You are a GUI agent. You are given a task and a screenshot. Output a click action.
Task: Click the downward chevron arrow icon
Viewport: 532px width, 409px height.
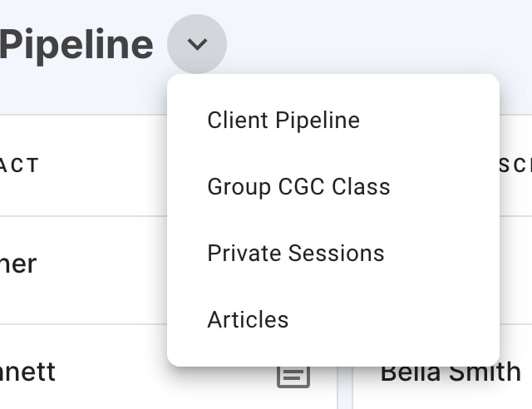click(197, 44)
